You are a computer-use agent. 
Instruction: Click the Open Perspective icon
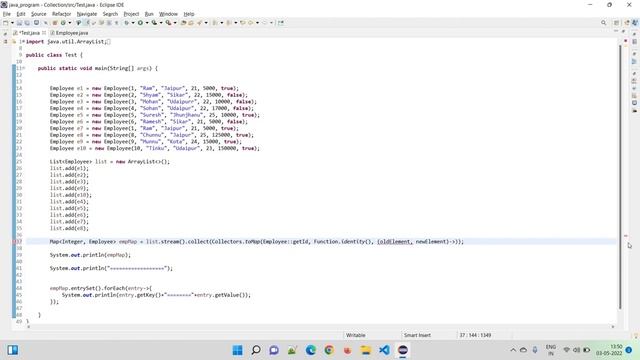616,23
